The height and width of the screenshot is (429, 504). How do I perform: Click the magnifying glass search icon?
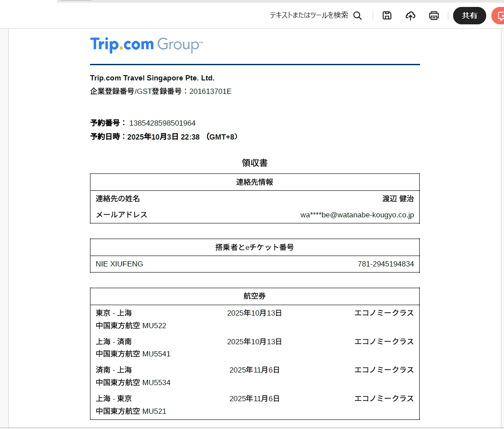(x=357, y=16)
